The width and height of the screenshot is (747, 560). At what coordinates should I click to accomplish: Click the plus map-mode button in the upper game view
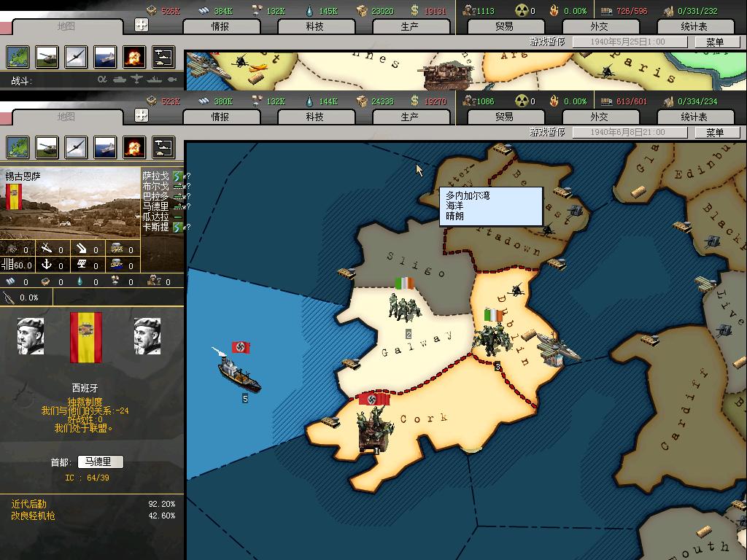point(142,25)
